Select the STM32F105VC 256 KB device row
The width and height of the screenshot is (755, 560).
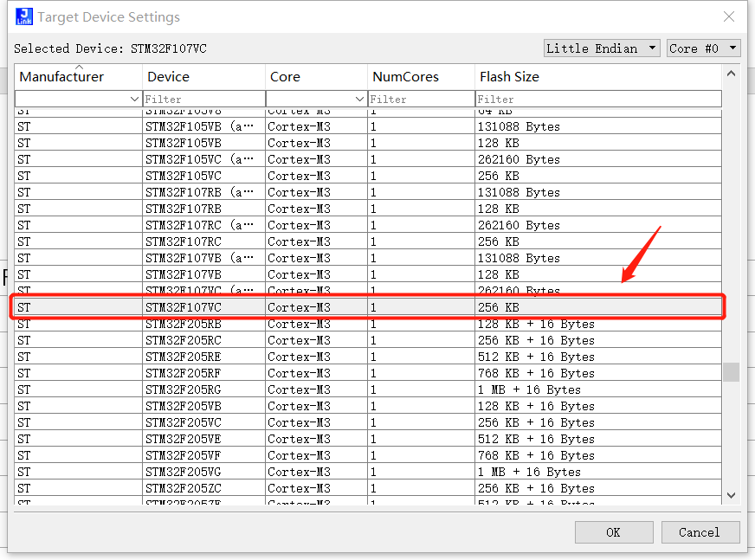point(368,176)
